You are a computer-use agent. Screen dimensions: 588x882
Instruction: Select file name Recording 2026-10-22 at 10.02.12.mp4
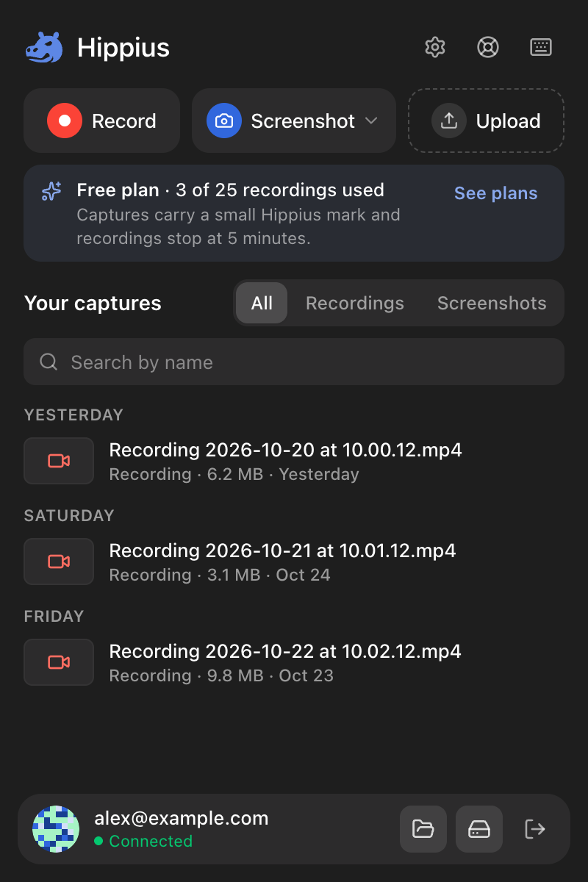(285, 651)
